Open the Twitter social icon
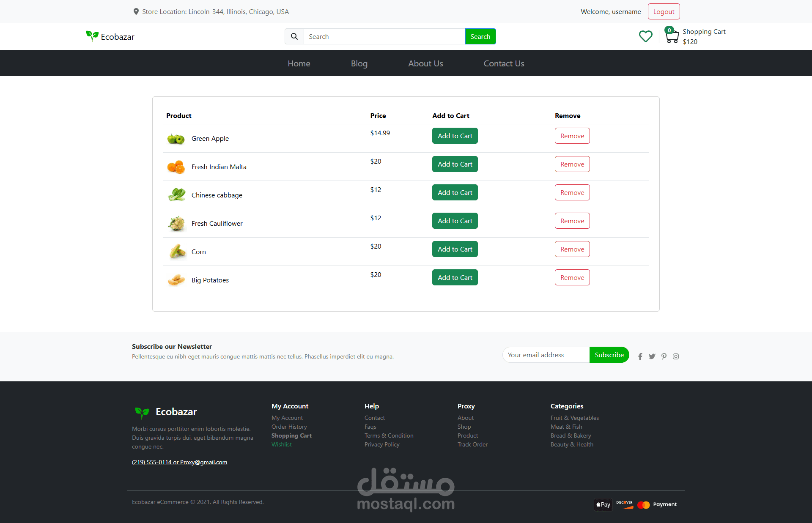This screenshot has width=812, height=523. [x=652, y=356]
